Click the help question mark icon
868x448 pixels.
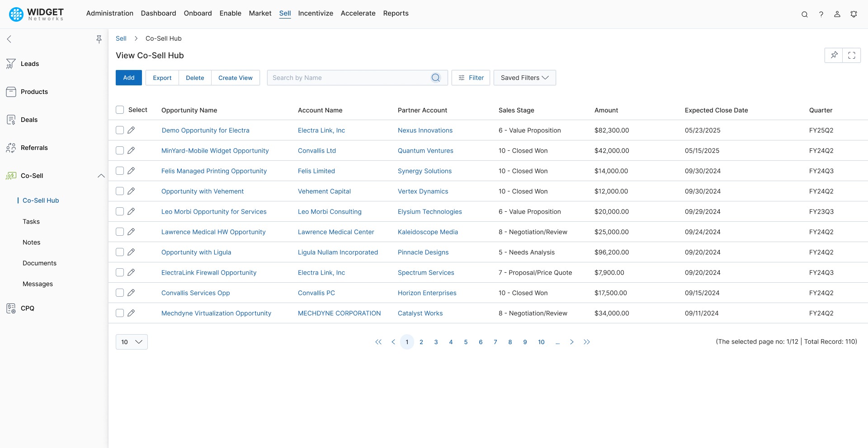pyautogui.click(x=821, y=14)
